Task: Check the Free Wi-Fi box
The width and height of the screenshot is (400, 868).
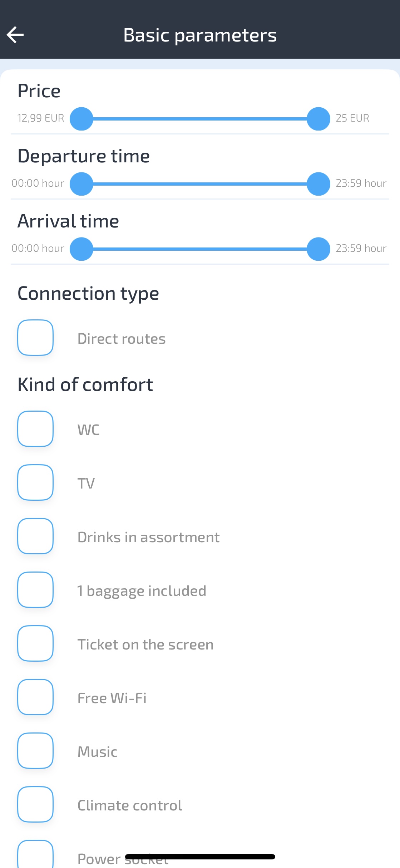Action: click(x=35, y=697)
